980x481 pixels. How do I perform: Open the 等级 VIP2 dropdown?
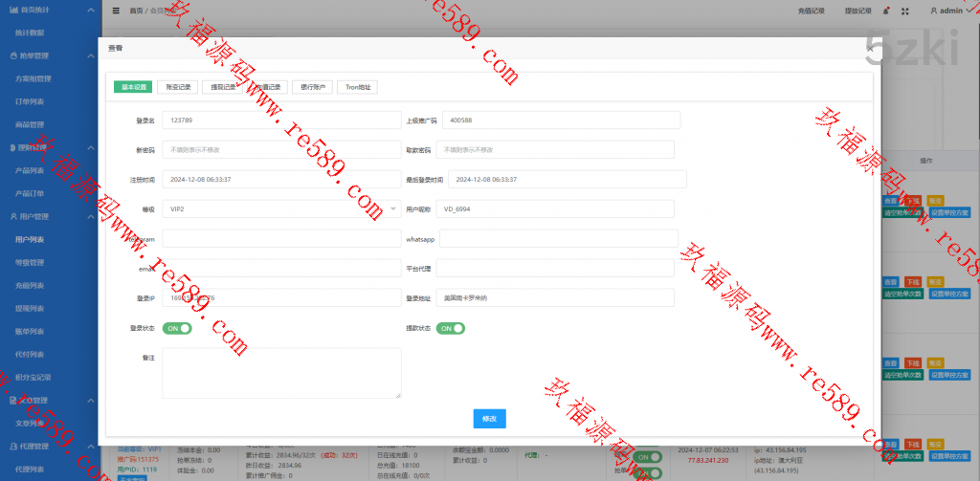click(281, 208)
